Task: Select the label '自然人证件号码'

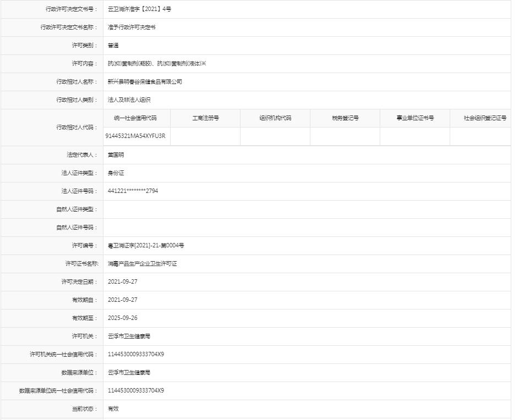Action: [77, 228]
